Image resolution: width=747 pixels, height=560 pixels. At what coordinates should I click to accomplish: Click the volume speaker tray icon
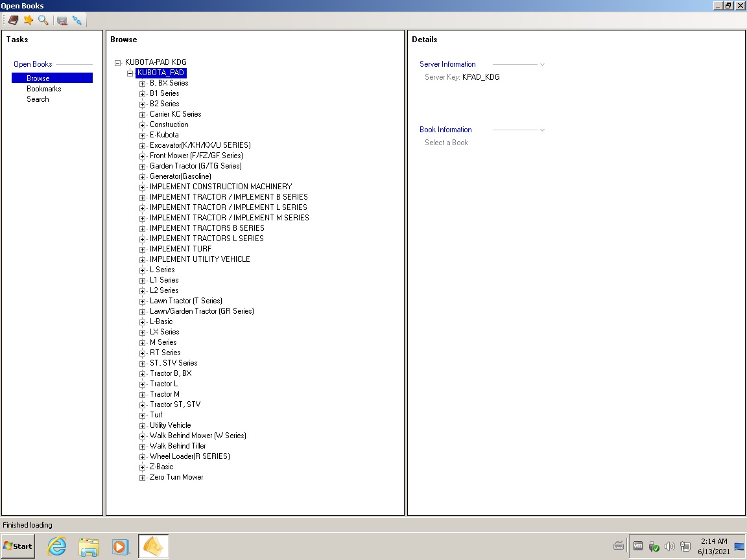[x=670, y=546]
